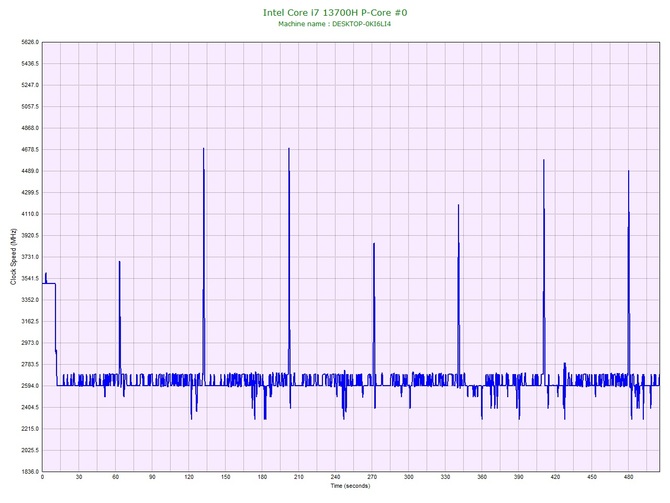Click the 2783.5 y-axis value
The image size is (670, 503).
(x=30, y=365)
